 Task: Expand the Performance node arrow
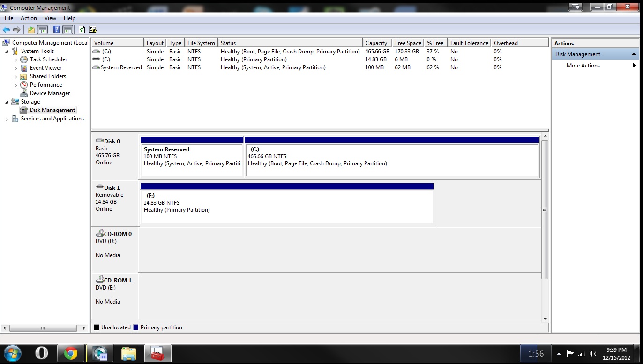click(x=15, y=85)
